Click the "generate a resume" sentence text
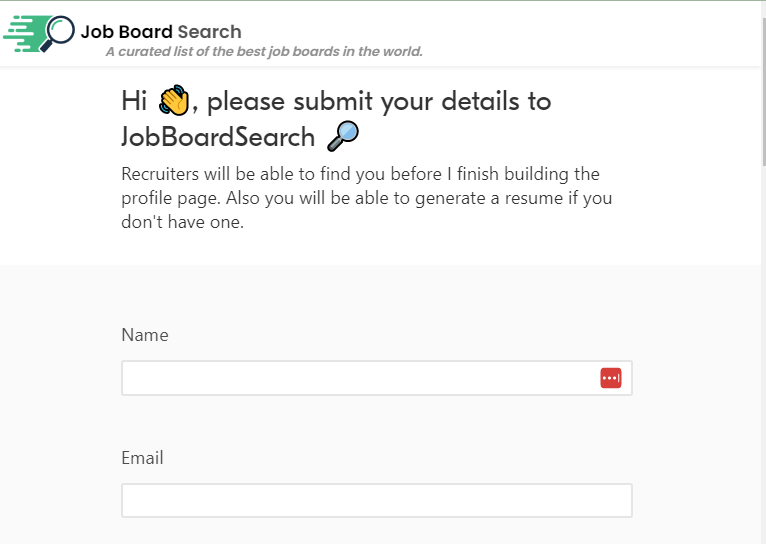766x544 pixels. coord(480,198)
